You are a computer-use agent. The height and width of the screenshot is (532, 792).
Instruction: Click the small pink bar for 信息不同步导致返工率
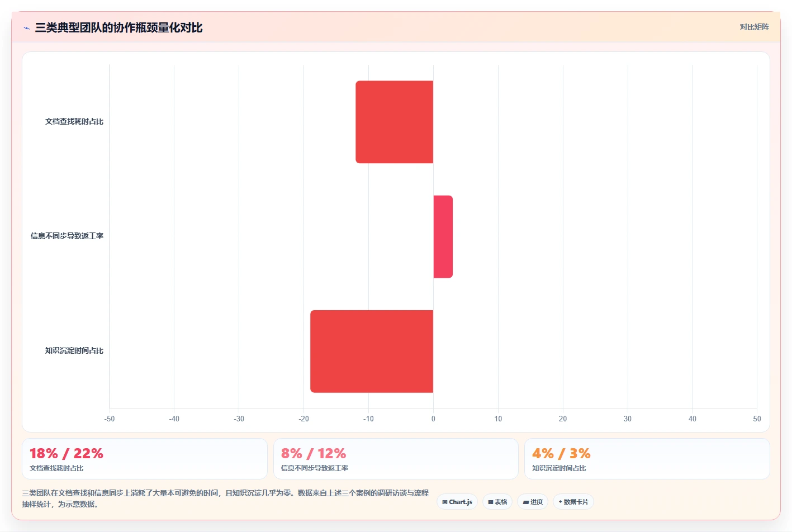tap(443, 236)
